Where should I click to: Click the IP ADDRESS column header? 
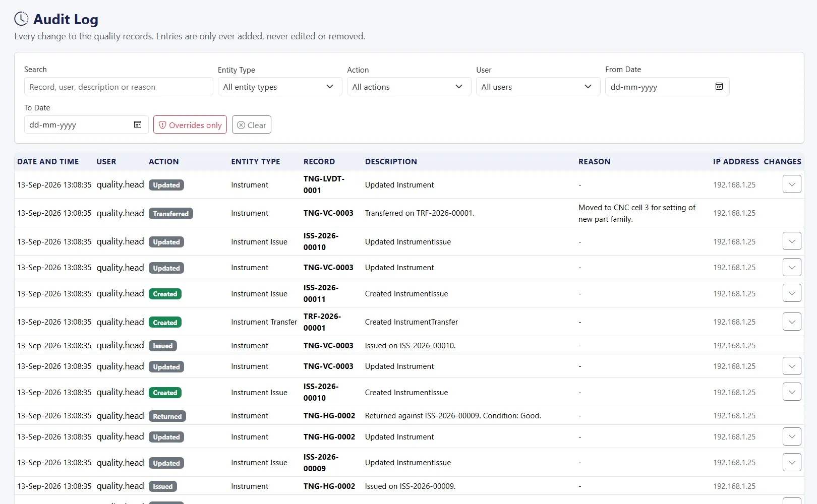pyautogui.click(x=736, y=162)
